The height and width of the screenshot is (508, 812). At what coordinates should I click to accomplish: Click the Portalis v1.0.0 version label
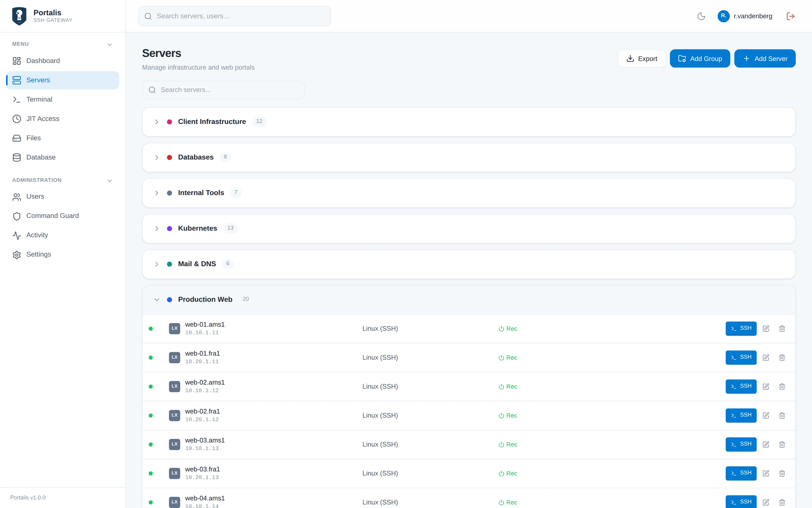pyautogui.click(x=28, y=498)
